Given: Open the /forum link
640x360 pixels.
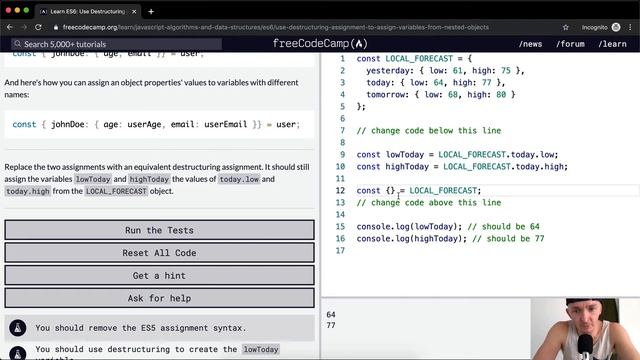Looking at the screenshot, I should tap(570, 44).
